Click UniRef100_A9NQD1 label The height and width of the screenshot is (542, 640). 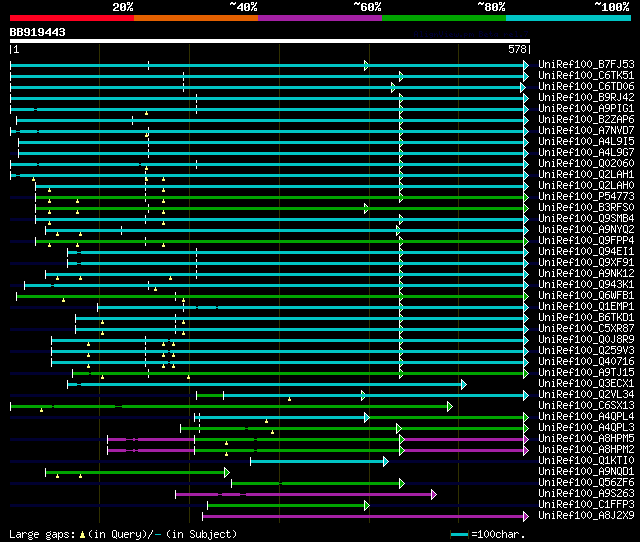tap(586, 472)
